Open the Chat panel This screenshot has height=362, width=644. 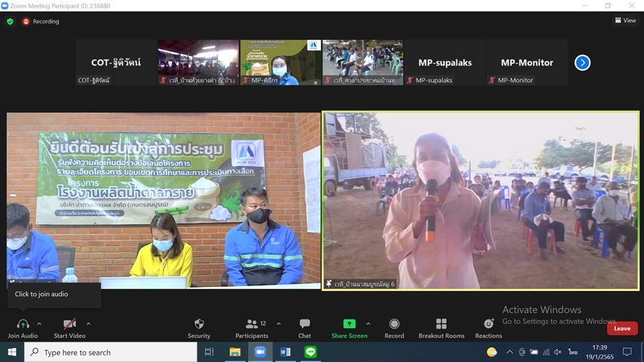305,327
